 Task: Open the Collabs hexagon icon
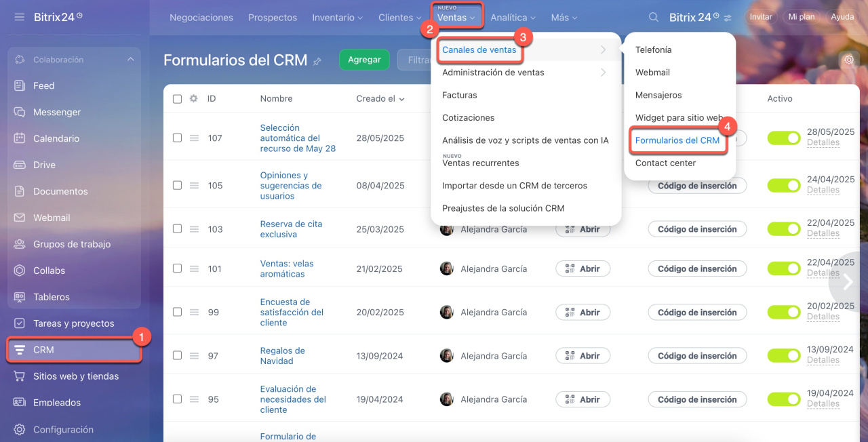coord(20,270)
